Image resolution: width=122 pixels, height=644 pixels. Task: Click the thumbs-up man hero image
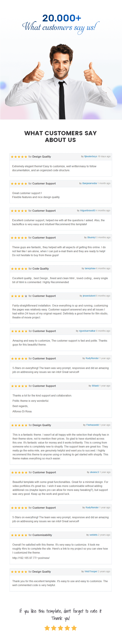click(61, 80)
